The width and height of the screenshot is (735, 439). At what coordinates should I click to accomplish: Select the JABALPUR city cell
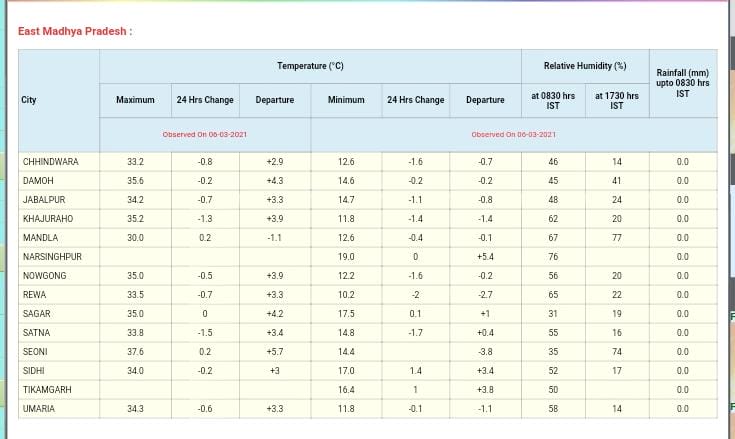(44, 200)
